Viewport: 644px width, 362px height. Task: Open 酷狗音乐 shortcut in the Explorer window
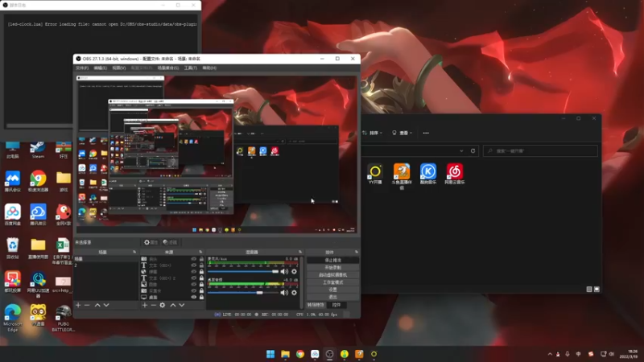428,174
